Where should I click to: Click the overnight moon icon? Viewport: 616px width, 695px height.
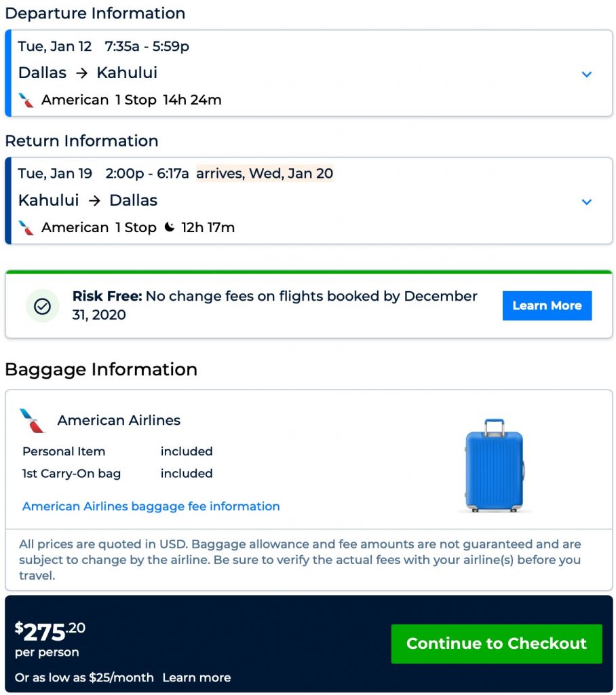170,227
